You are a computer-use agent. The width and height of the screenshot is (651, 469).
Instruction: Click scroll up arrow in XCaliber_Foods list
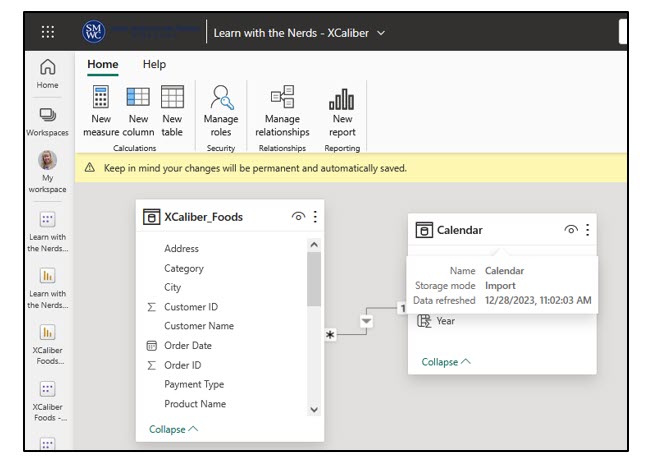click(x=314, y=245)
